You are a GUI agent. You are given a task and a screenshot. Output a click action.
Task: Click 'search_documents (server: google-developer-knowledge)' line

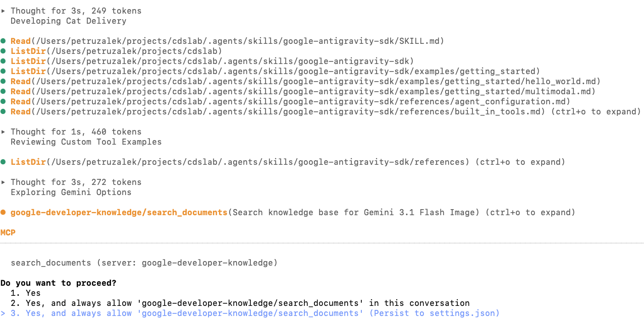tap(144, 263)
